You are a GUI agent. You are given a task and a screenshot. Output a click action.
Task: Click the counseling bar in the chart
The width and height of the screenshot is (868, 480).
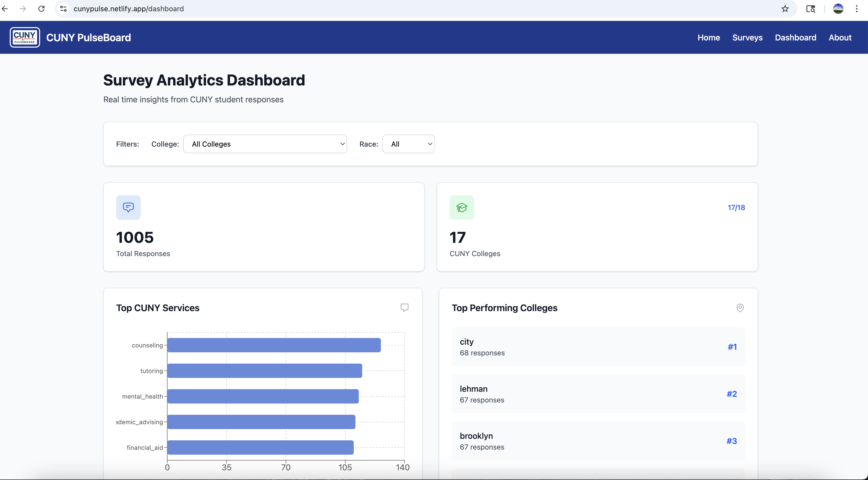274,345
